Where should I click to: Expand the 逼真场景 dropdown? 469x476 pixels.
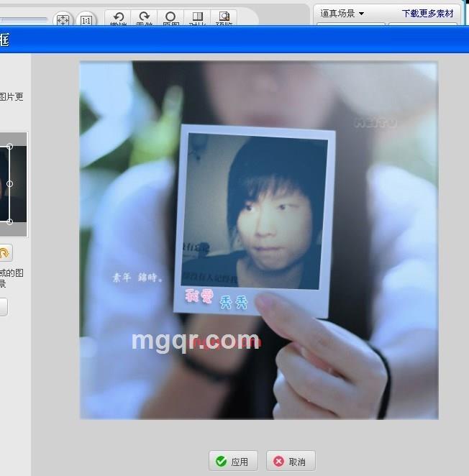pos(342,13)
